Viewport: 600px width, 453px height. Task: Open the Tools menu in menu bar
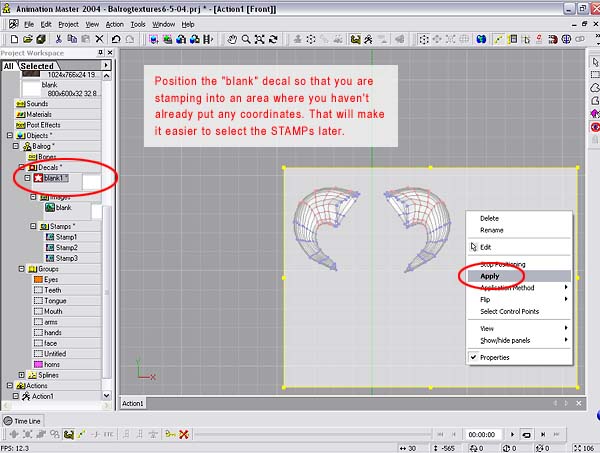(x=137, y=24)
